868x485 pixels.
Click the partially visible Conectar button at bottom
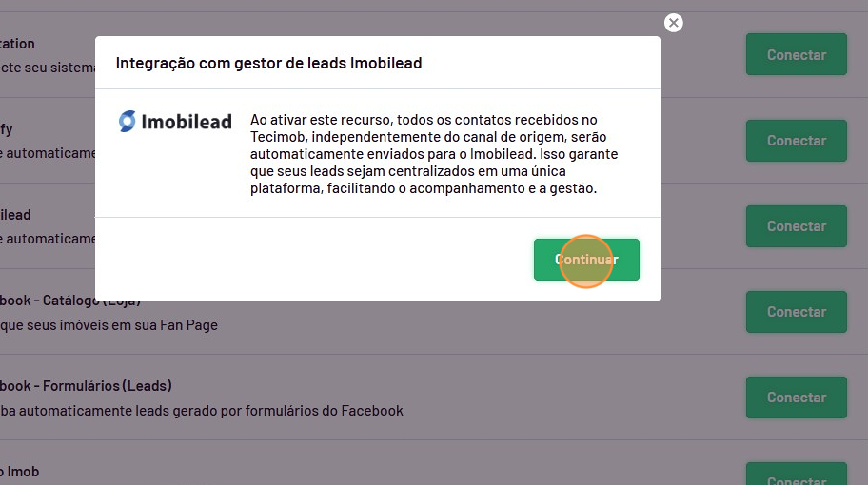[796, 476]
